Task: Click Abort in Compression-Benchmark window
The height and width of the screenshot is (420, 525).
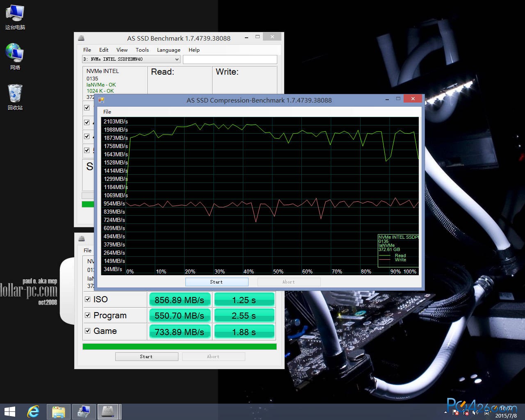Action: (x=289, y=282)
